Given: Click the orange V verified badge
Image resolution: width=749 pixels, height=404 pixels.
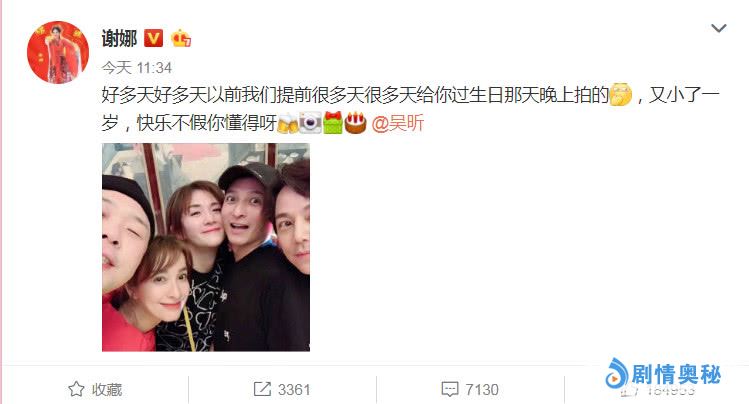Looking at the screenshot, I should pyautogui.click(x=153, y=38).
